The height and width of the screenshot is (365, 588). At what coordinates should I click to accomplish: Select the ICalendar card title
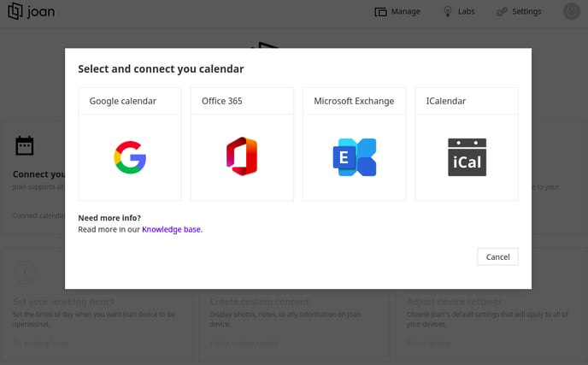click(x=446, y=101)
